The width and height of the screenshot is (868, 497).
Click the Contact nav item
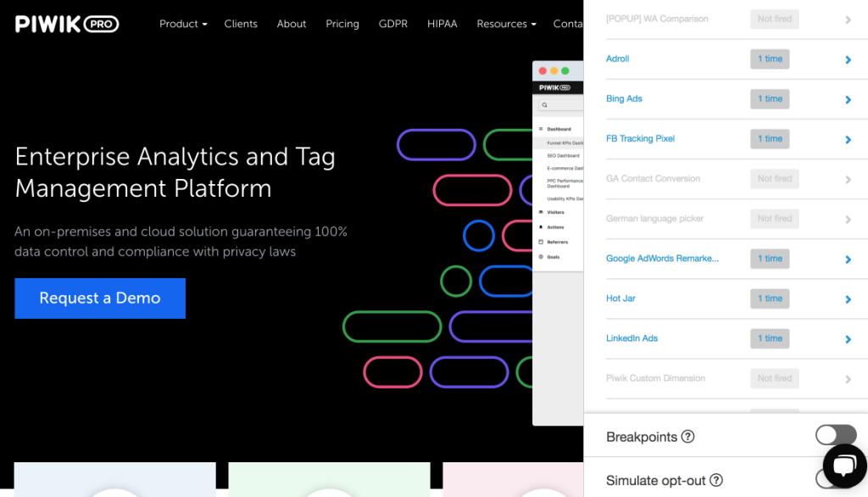point(568,24)
